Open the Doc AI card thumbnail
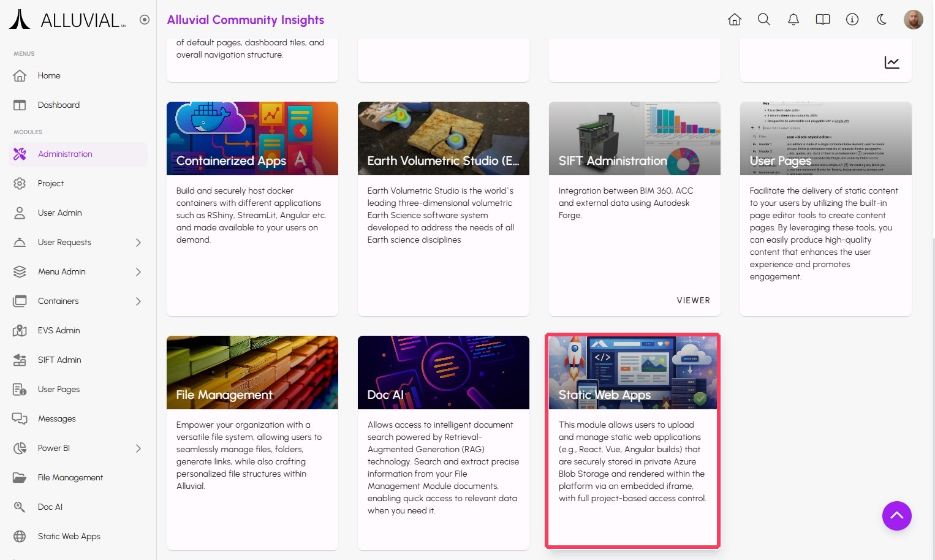 443,372
